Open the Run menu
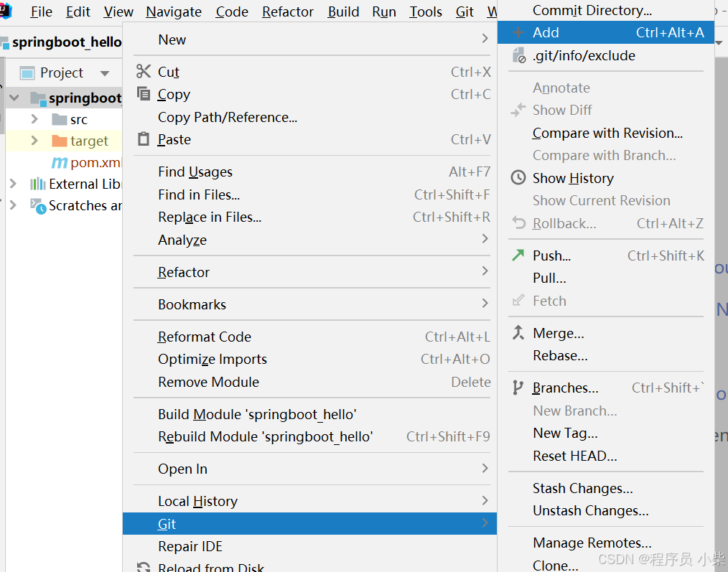Viewport: 728px width, 572px height. click(x=384, y=11)
